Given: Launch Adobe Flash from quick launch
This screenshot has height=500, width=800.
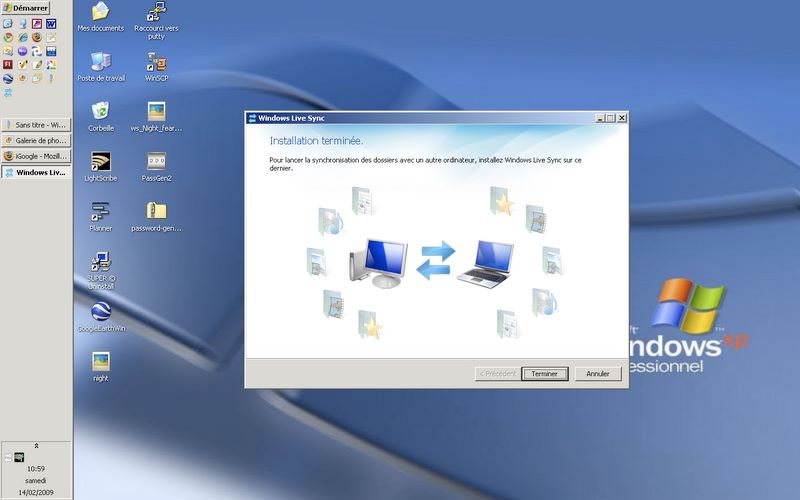Looking at the screenshot, I should pos(8,64).
